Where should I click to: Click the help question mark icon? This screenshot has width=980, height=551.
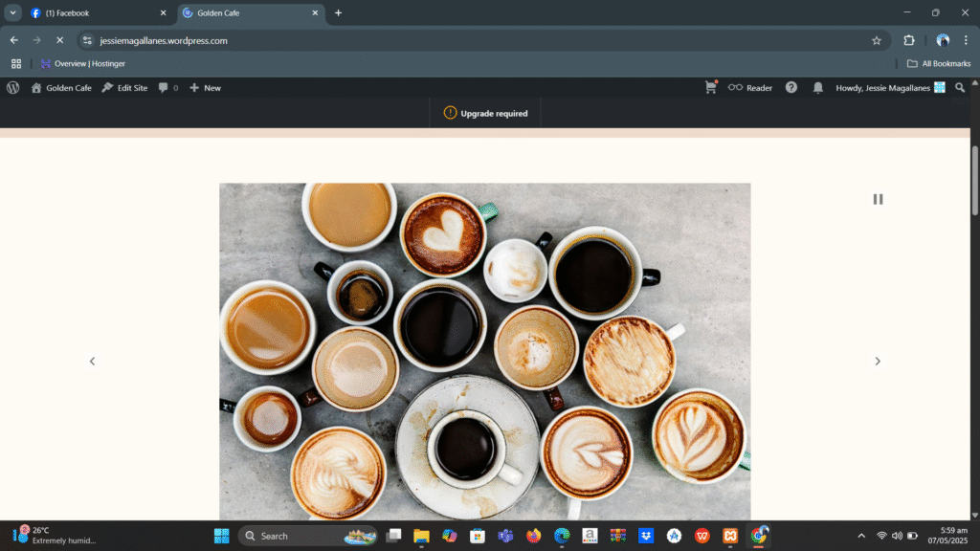point(791,87)
